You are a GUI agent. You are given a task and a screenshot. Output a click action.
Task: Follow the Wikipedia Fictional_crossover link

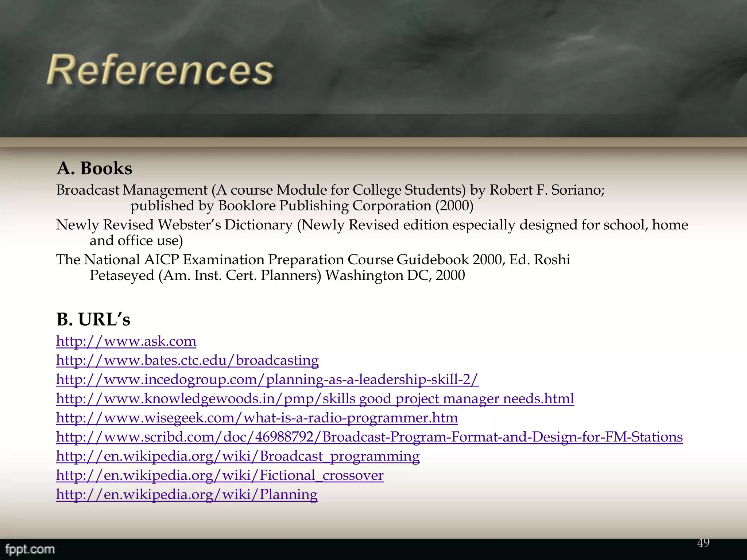[x=220, y=475]
